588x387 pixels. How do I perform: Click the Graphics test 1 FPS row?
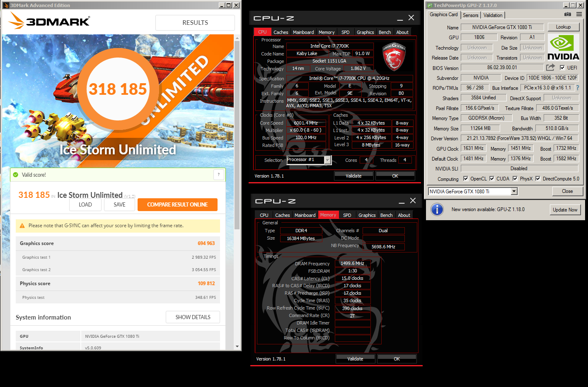point(118,257)
